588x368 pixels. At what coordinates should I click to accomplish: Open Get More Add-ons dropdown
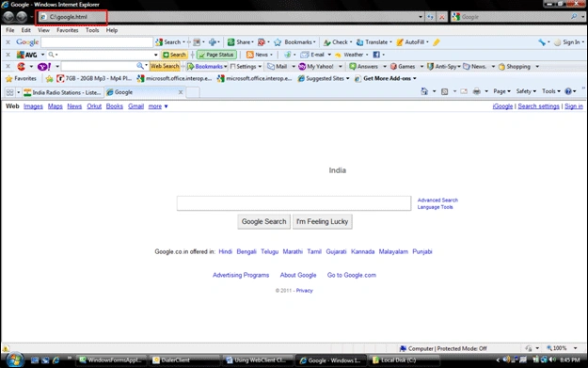(386, 78)
